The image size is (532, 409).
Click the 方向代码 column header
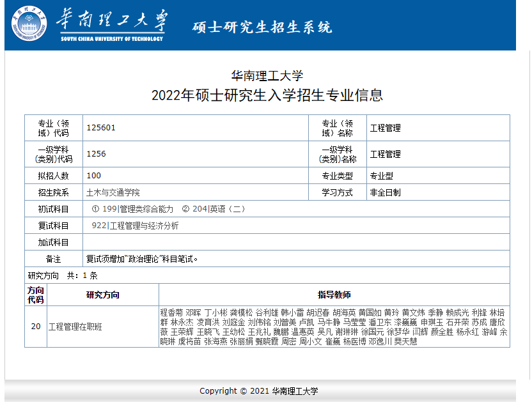[36, 295]
